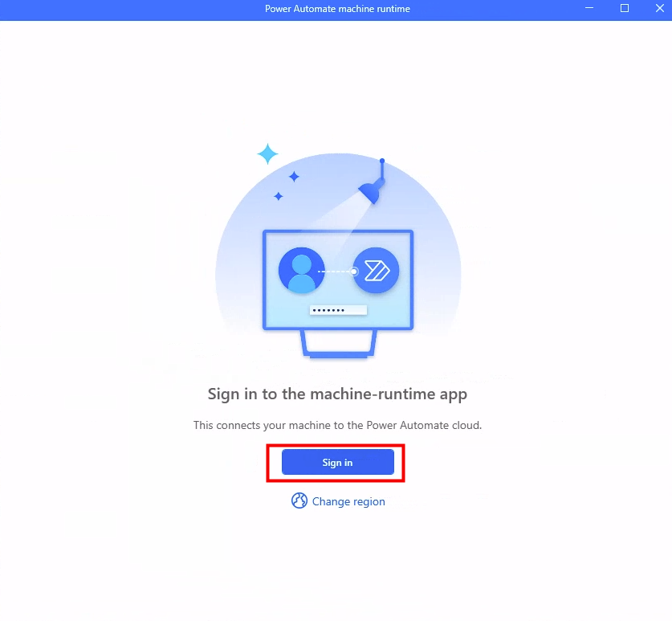This screenshot has width=672, height=621.
Task: Click the medium blue sparkle star
Action: coord(294,177)
